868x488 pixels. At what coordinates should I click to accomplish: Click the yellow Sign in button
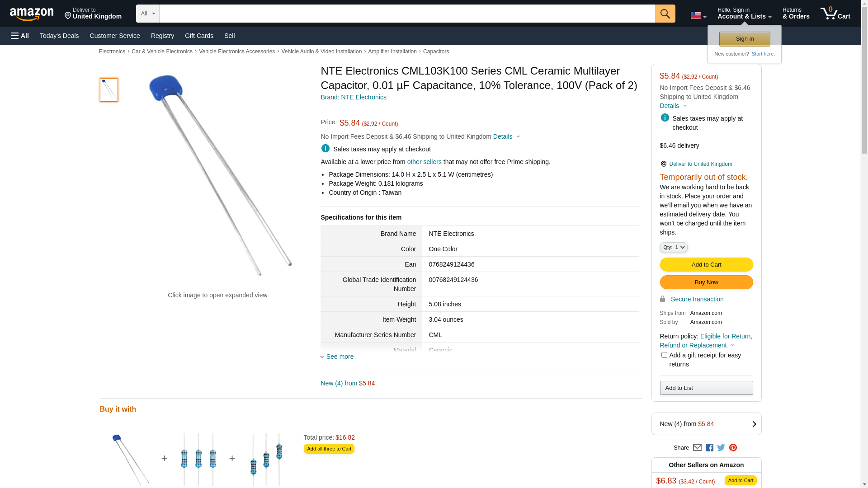[x=745, y=39]
